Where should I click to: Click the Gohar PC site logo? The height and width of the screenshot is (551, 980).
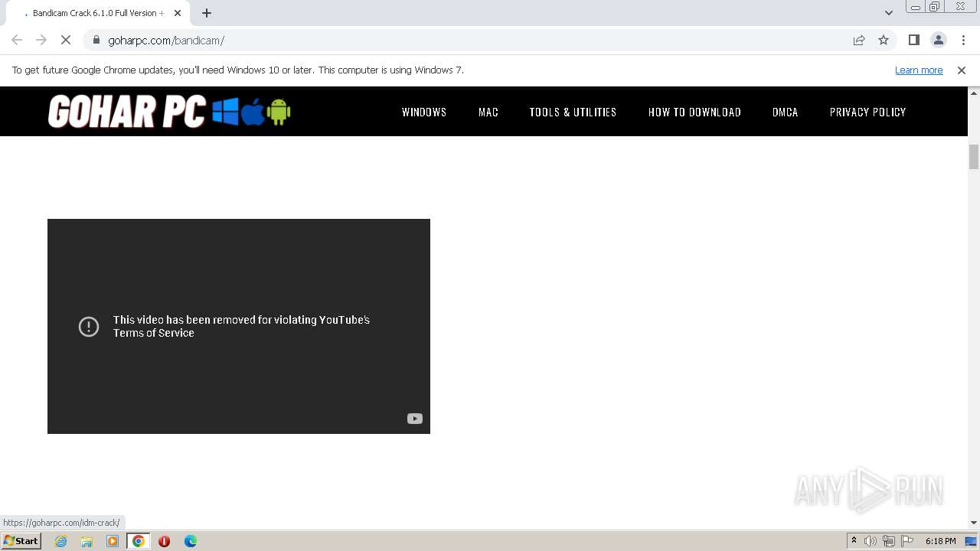coord(169,112)
